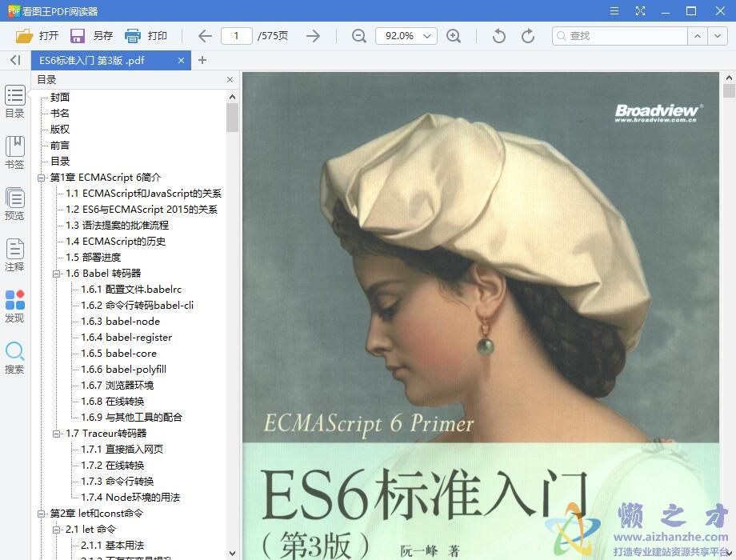
Task: Open 1.7.3 命令行转换
Action: [118, 481]
